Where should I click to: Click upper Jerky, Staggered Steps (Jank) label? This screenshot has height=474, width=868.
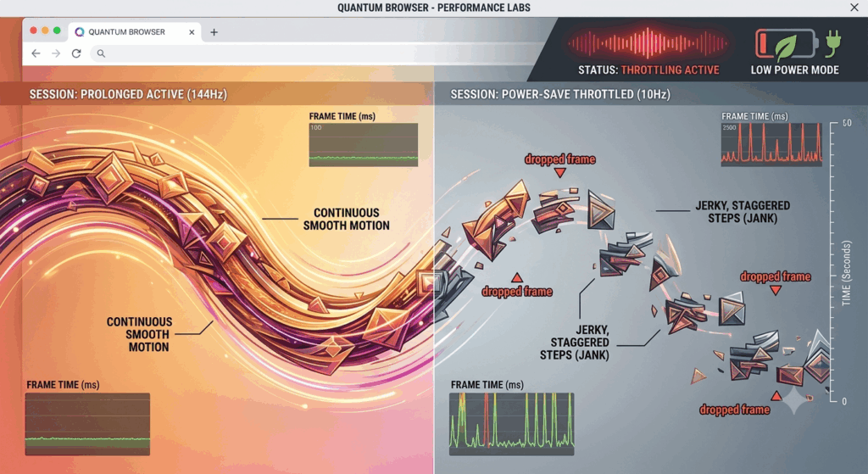743,211
